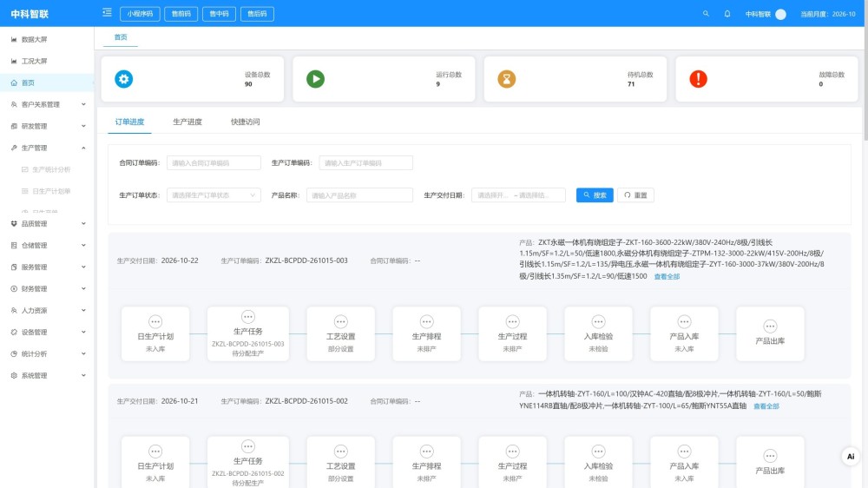Open 工况大屏 in sidebar
Viewport: 868px width, 488px height.
(x=47, y=61)
